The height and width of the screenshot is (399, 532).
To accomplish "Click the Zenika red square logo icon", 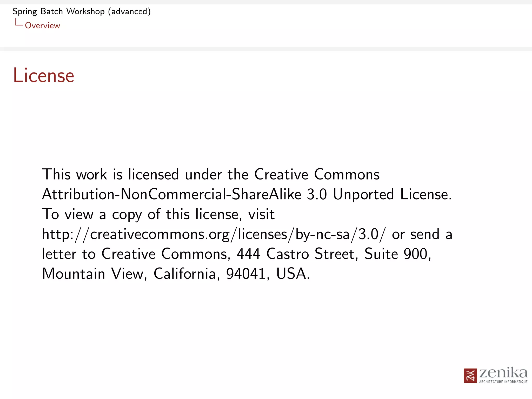I will tap(470, 376).
